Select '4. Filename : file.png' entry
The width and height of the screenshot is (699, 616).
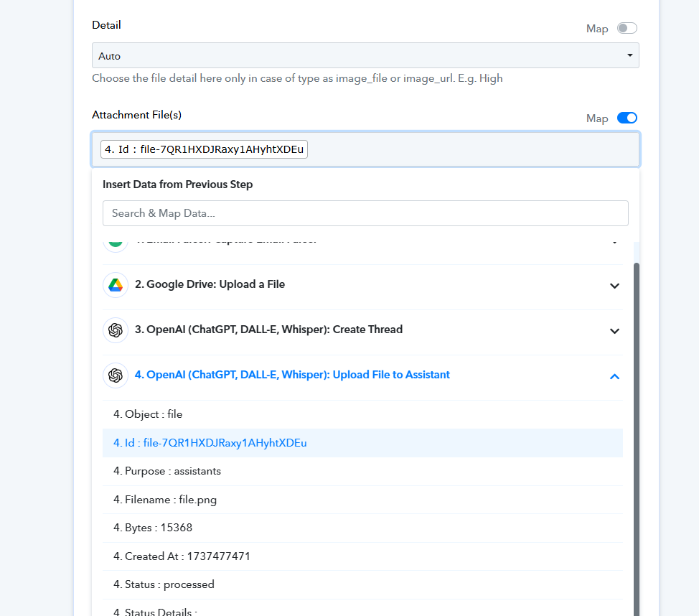[x=362, y=500]
